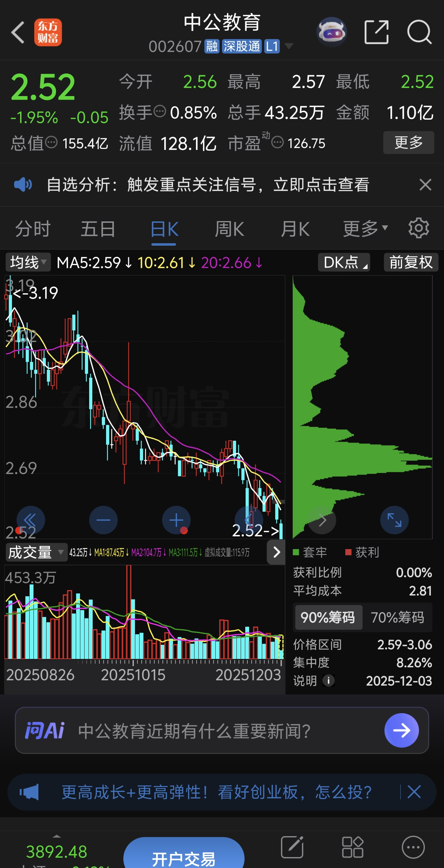Tap the volume panel right chevron
Image resolution: width=444 pixels, height=868 pixels.
point(276,552)
